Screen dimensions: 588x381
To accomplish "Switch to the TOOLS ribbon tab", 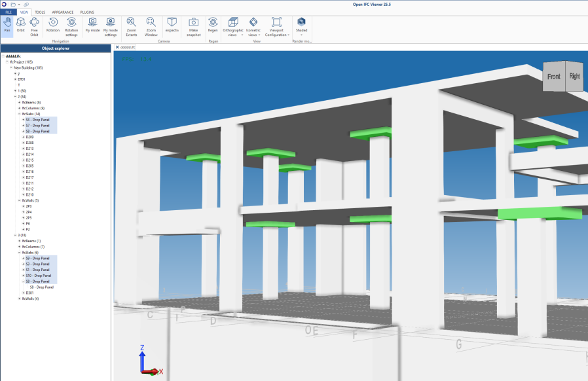I will point(41,12).
